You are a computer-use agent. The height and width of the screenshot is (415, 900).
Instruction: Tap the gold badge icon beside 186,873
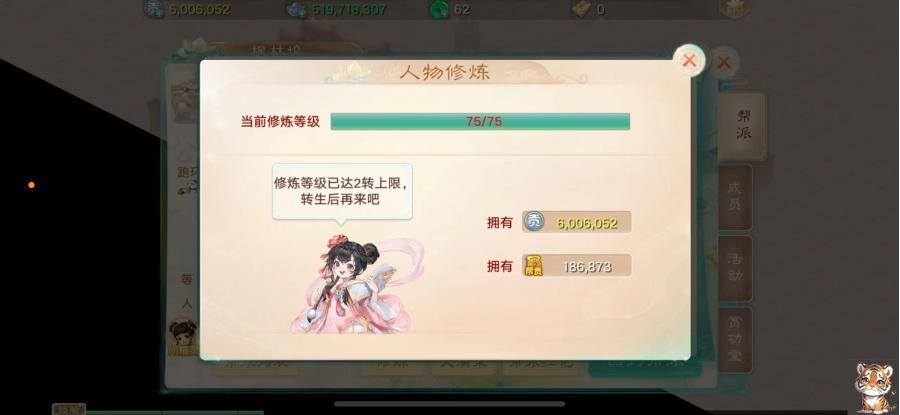click(x=534, y=266)
